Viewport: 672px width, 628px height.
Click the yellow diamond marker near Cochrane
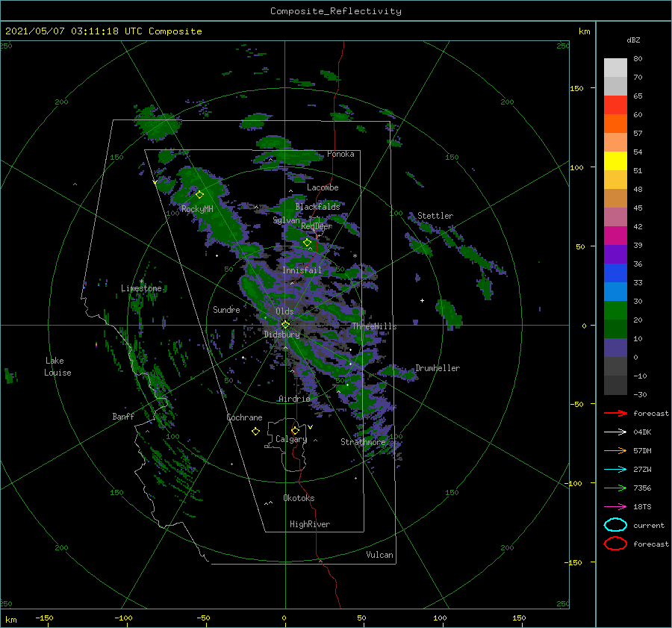click(x=255, y=432)
